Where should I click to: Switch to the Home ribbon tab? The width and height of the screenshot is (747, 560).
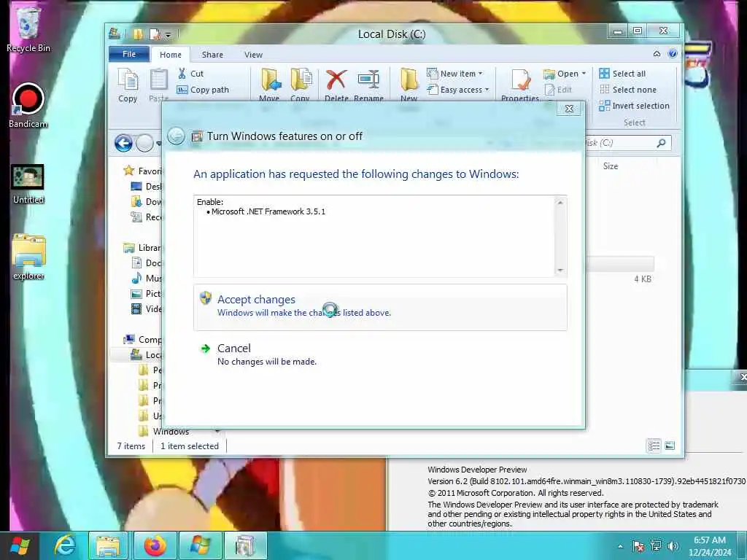pyautogui.click(x=171, y=55)
